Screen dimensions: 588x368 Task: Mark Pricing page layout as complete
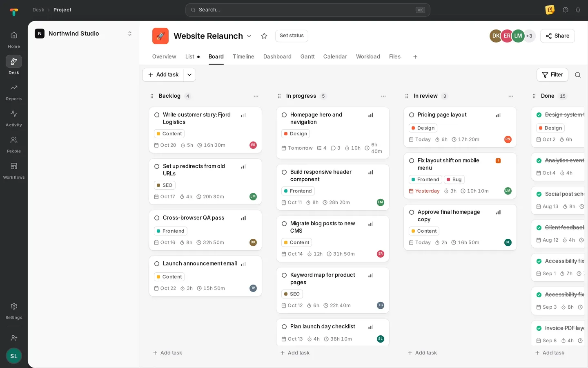coord(412,115)
